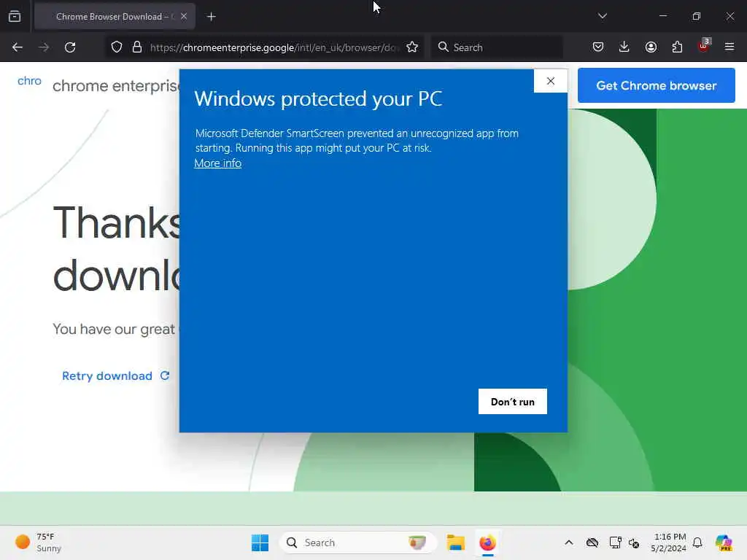The height and width of the screenshot is (560, 747).
Task: Open the weather widget showing 75°F Sunny
Action: click(x=39, y=542)
